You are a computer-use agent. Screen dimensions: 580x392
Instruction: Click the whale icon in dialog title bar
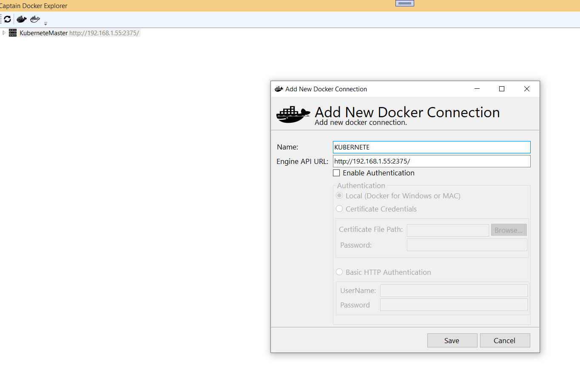(x=279, y=89)
